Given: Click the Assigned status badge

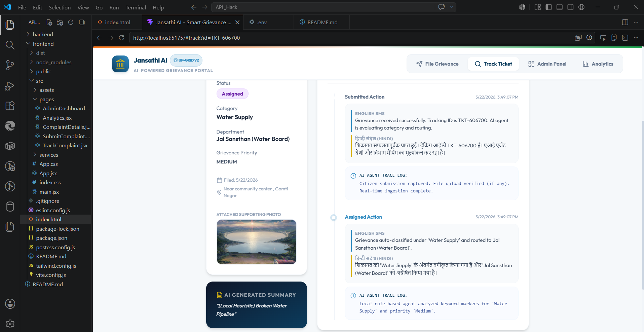Looking at the screenshot, I should coord(232,94).
